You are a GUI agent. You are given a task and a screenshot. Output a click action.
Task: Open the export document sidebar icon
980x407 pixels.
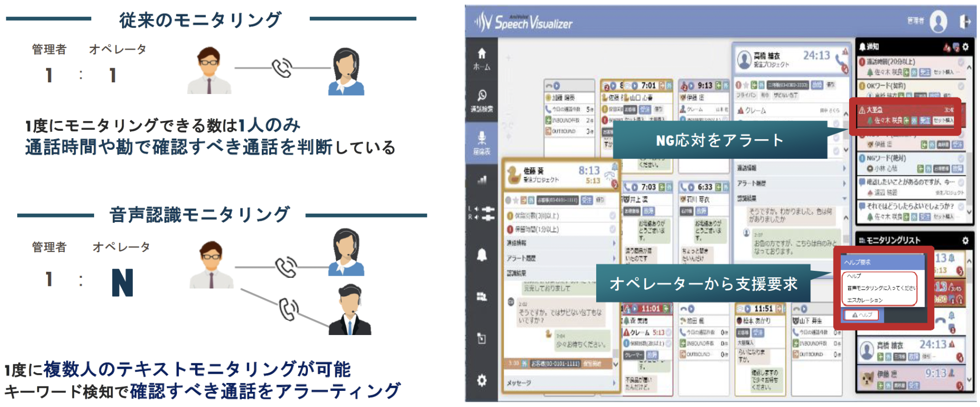pyautogui.click(x=482, y=338)
